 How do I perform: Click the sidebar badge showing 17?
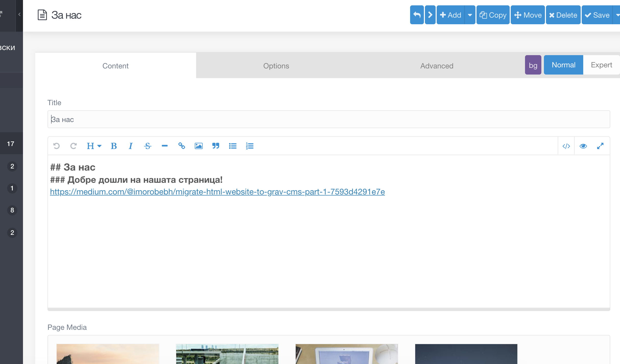pyautogui.click(x=10, y=144)
